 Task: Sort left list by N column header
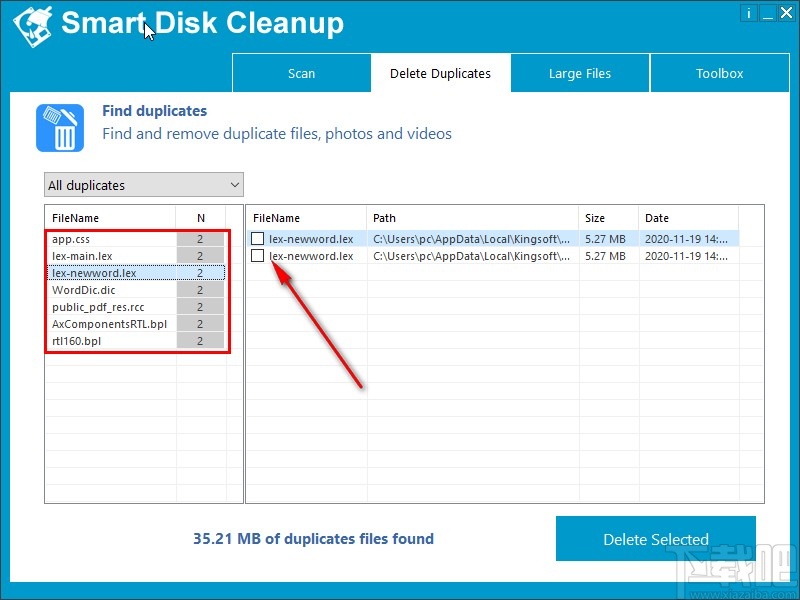click(201, 218)
